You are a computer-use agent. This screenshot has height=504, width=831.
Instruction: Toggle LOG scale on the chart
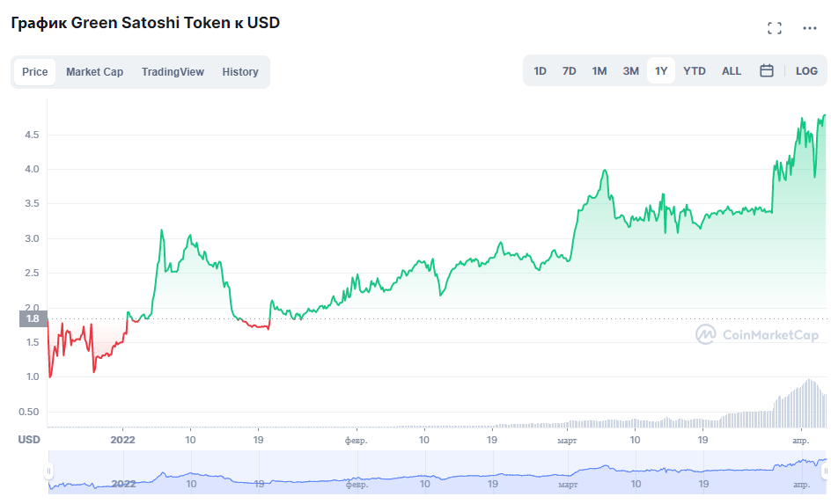click(806, 71)
